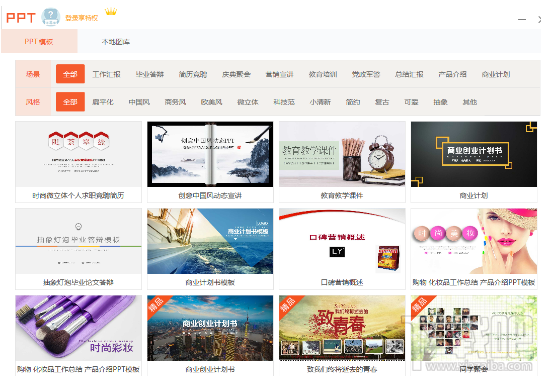Select 全部 in the 风格 row
This screenshot has height=376, width=541.
(70, 102)
